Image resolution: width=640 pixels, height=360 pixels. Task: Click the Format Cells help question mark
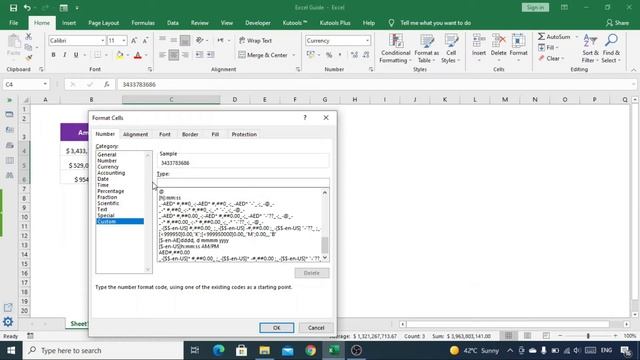(305, 118)
